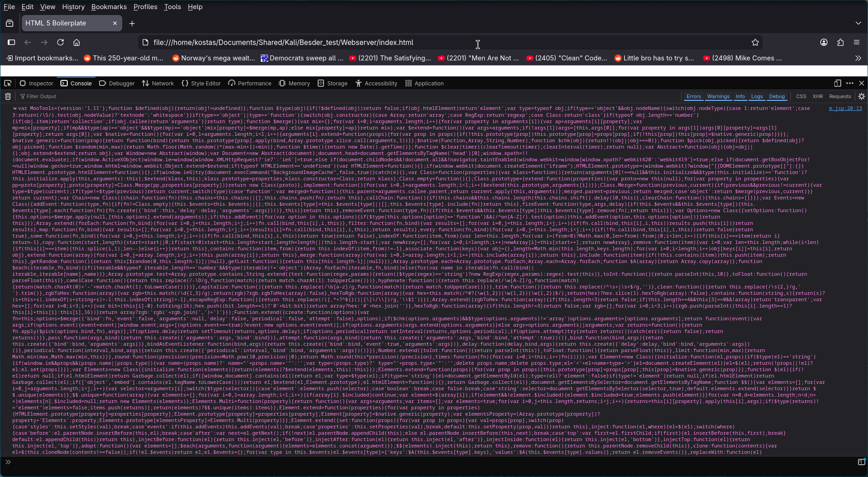
Task: Open the Bookmarks menu
Action: pos(109,7)
